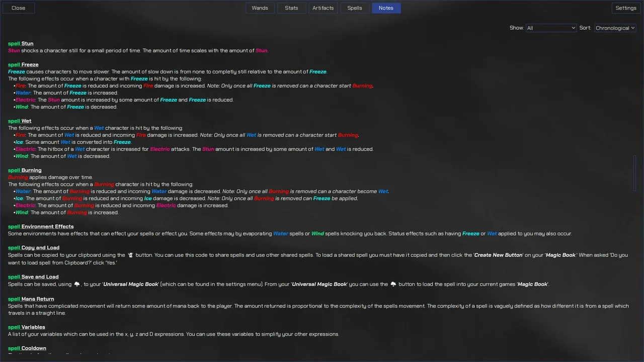This screenshot has width=644, height=362.
Task: Click the 'spell Stun' note heading
Action: coord(21,44)
